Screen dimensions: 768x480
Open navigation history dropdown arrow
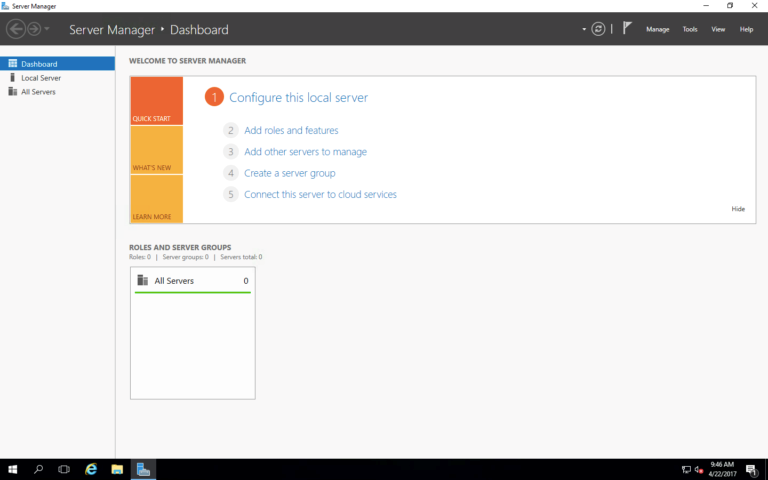pos(47,29)
